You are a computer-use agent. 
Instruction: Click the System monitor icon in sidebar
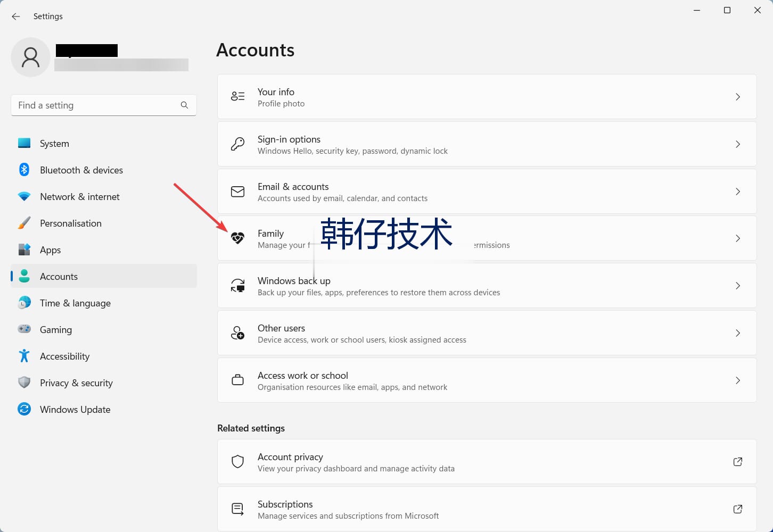pos(24,143)
